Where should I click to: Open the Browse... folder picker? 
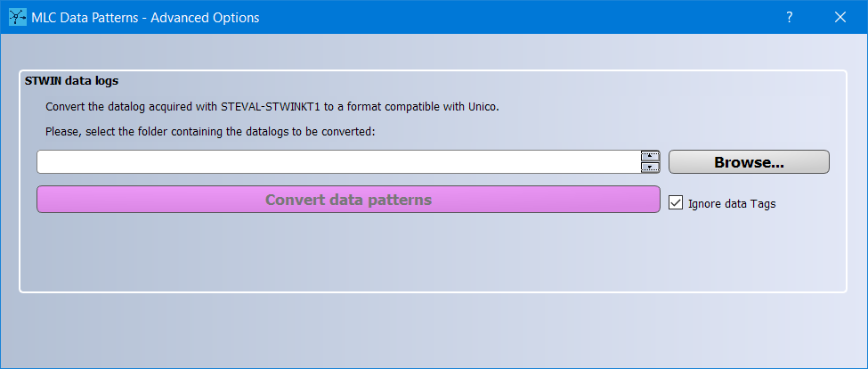(x=749, y=162)
